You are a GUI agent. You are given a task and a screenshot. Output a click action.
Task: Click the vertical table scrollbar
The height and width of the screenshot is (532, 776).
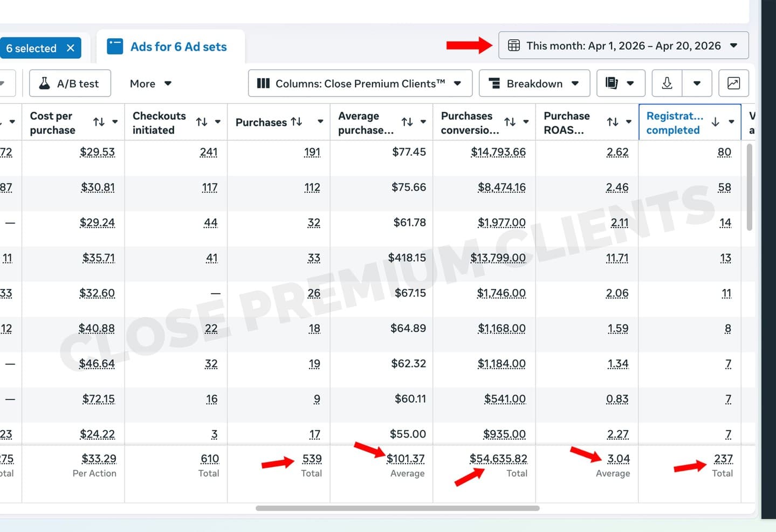point(750,188)
